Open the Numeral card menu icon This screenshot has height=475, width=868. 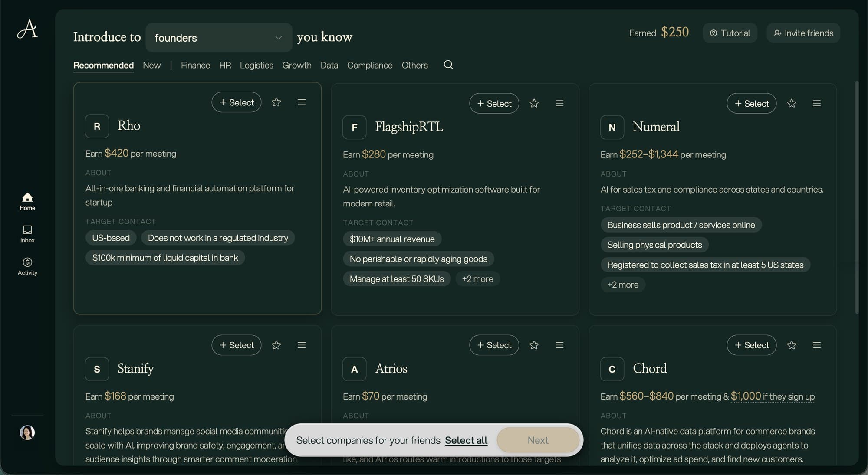click(x=817, y=103)
